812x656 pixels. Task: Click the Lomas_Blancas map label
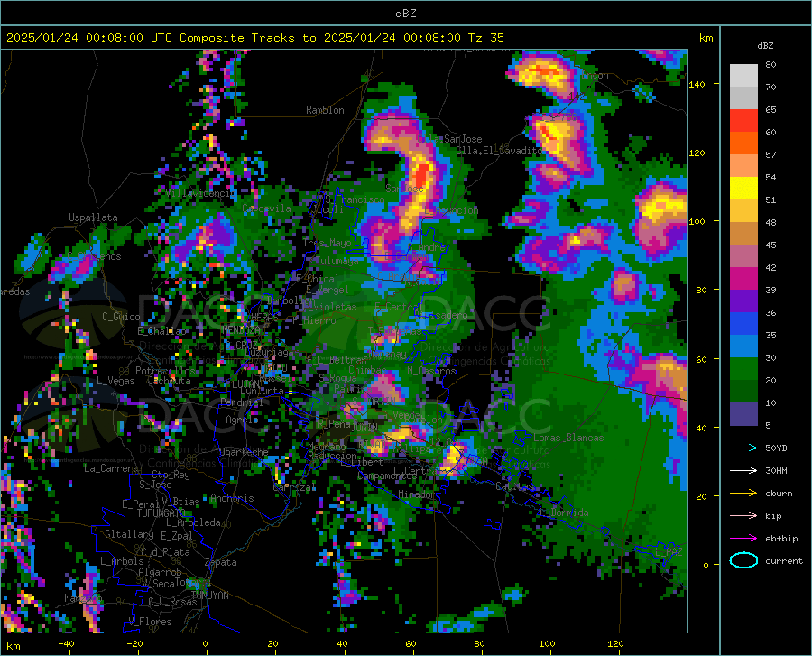coord(568,438)
